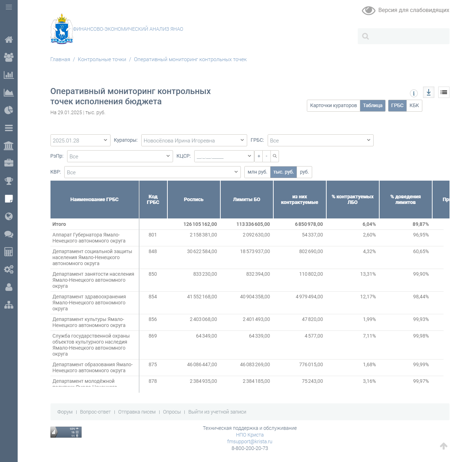Go to Контрольные точки breadcrumb
The height and width of the screenshot is (462, 476).
click(102, 59)
